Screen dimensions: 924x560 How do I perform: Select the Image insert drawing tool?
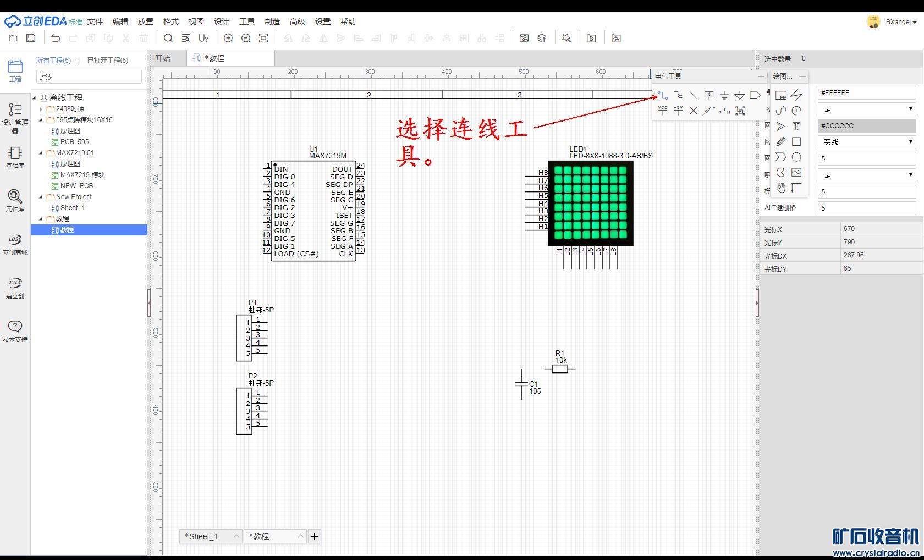tap(796, 172)
